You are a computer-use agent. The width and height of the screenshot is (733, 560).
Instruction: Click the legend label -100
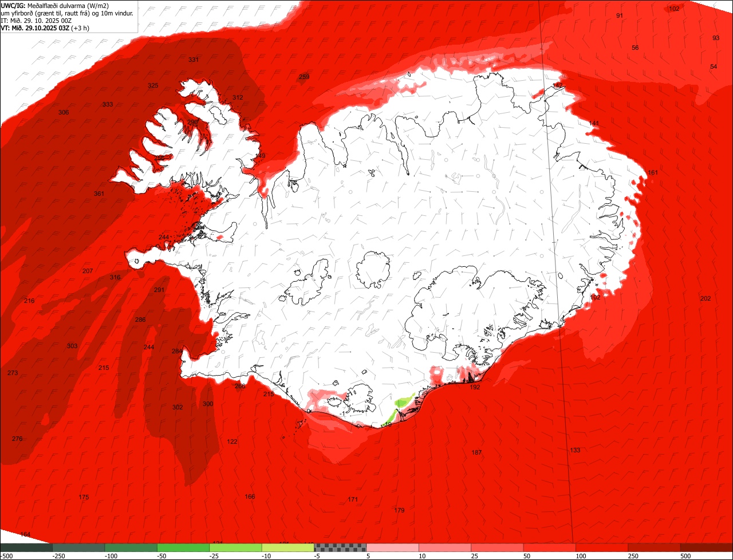tap(111, 557)
